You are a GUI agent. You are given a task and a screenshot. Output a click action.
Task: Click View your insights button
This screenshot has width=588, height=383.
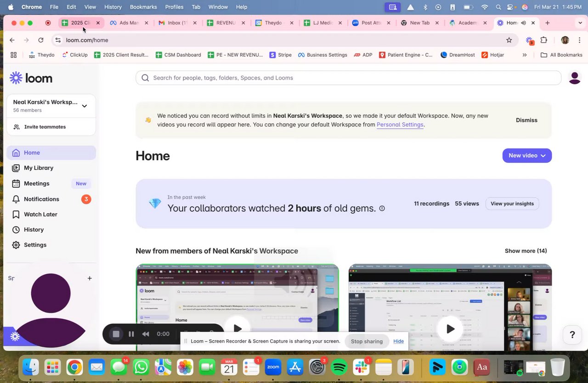click(512, 204)
